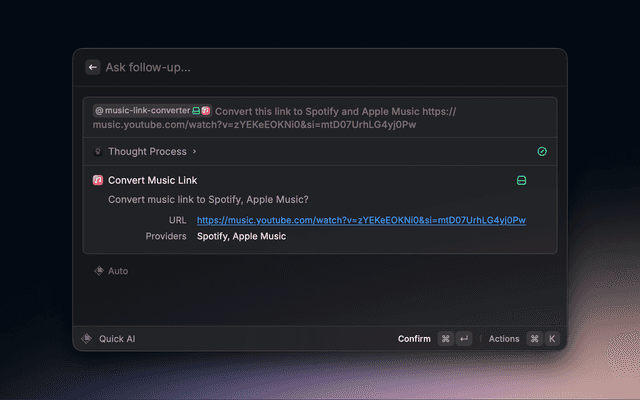Click the Quick AI sparkle icon
This screenshot has width=640, height=400.
coord(87,339)
